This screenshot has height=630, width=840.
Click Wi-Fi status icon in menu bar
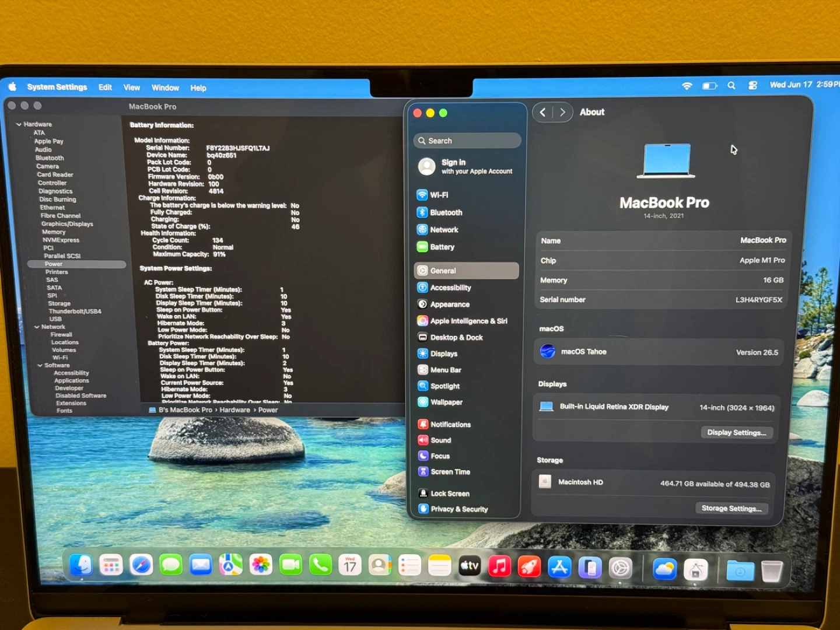[687, 86]
